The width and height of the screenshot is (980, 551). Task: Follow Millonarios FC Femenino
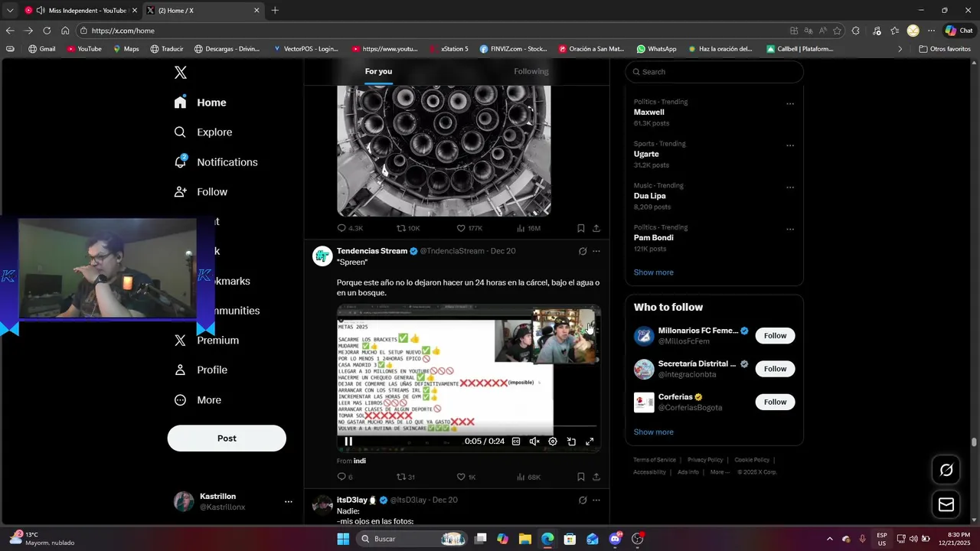[x=775, y=336]
